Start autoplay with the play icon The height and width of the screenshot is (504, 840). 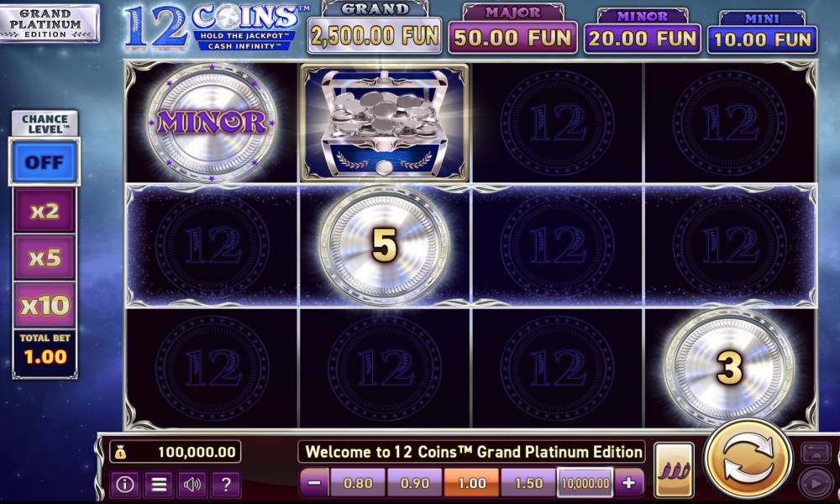[815, 484]
